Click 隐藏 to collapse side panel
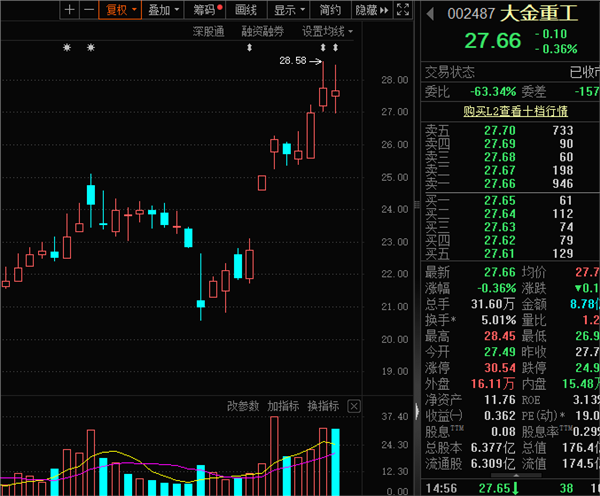This screenshot has width=600, height=496. tap(371, 10)
